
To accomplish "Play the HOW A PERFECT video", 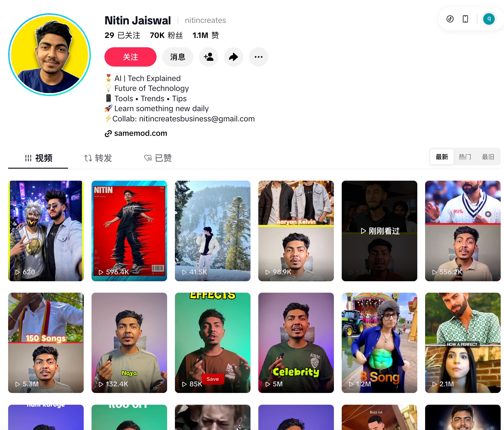I will (463, 343).
